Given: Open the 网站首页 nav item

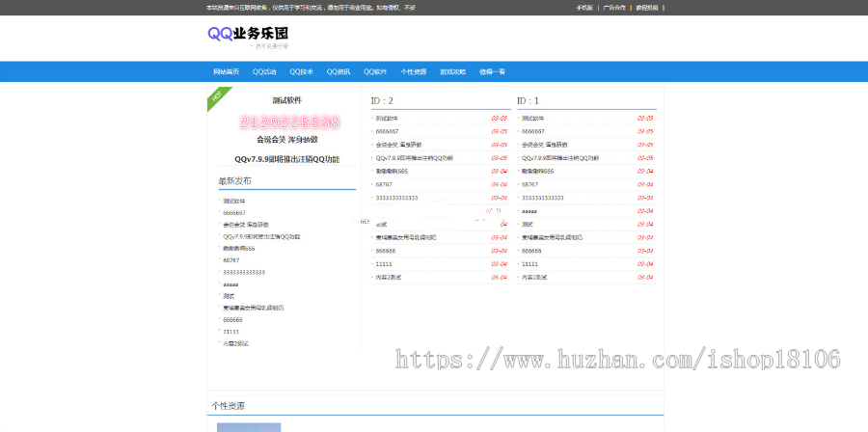Looking at the screenshot, I should (227, 72).
